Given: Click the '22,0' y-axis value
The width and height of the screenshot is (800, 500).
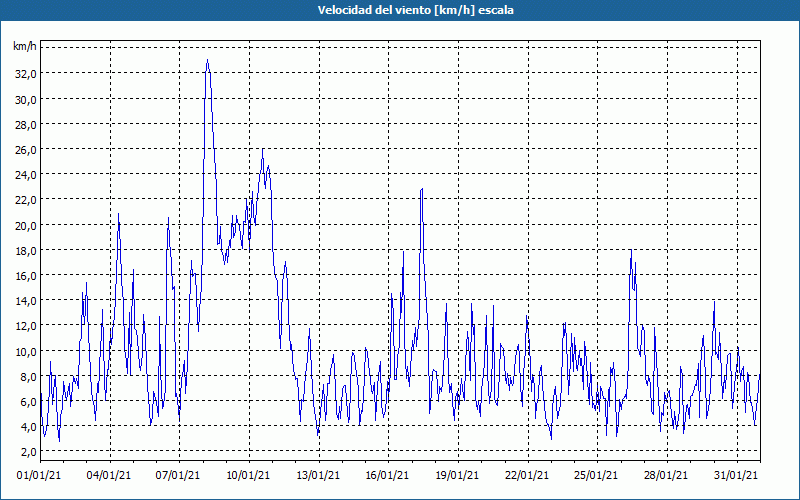Looking at the screenshot, I should pyautogui.click(x=26, y=200).
